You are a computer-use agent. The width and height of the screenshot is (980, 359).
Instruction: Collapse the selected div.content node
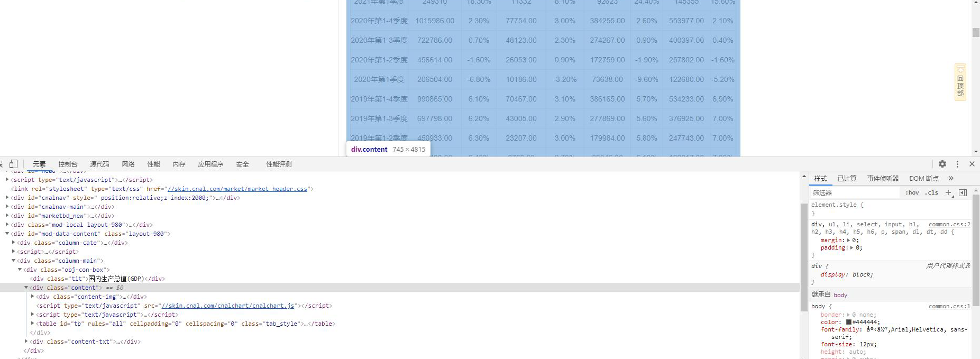click(x=26, y=288)
